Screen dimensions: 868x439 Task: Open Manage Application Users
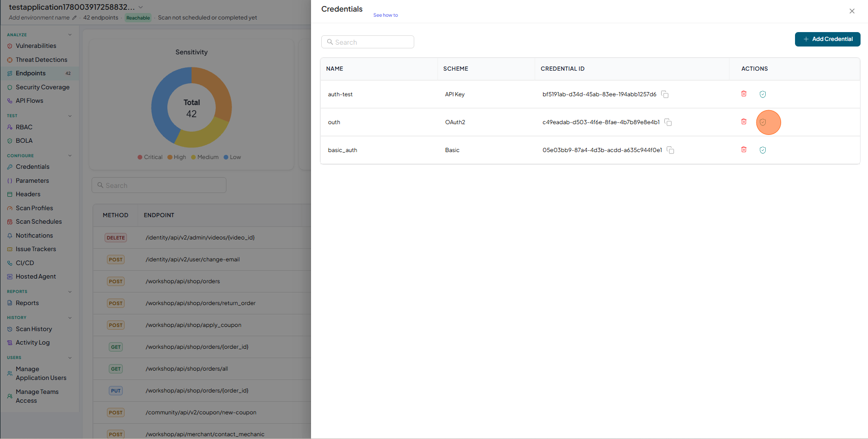(x=41, y=373)
